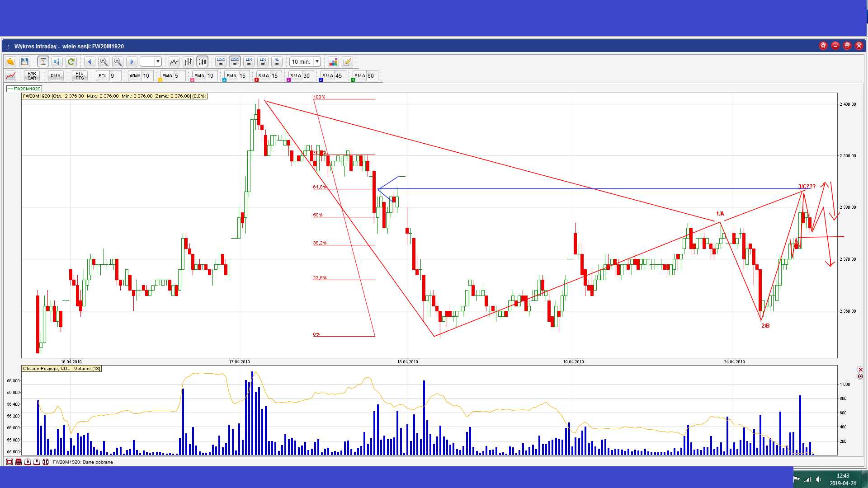Click the save diskette icon
Screen dimensions: 868x488
click(x=25, y=62)
